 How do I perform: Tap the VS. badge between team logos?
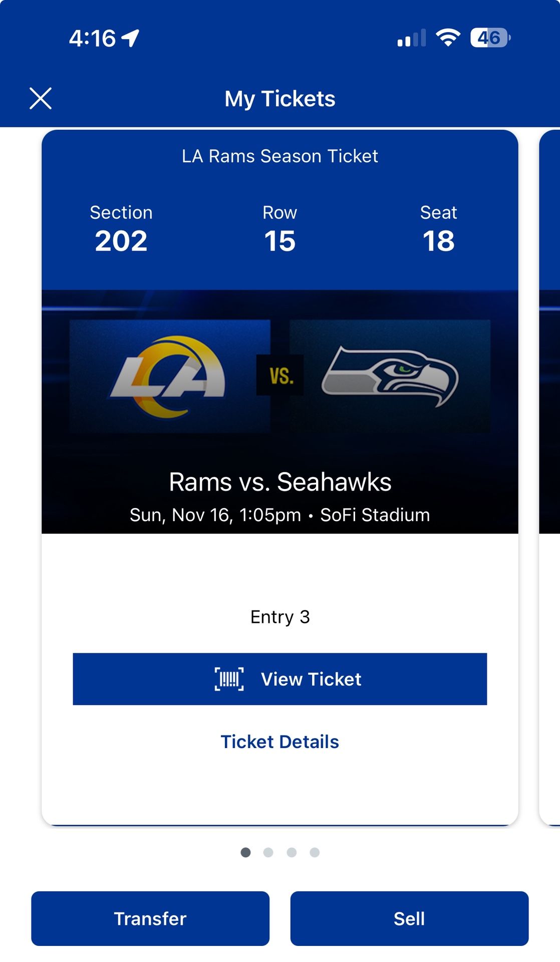tap(280, 375)
